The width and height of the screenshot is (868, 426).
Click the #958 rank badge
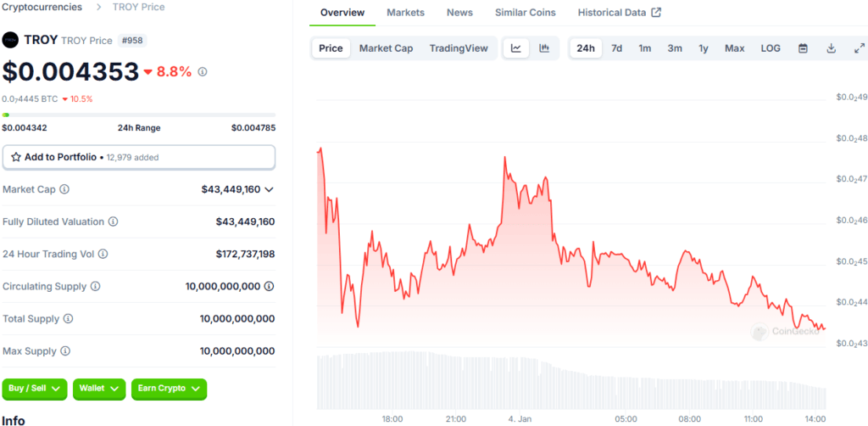[x=132, y=41]
